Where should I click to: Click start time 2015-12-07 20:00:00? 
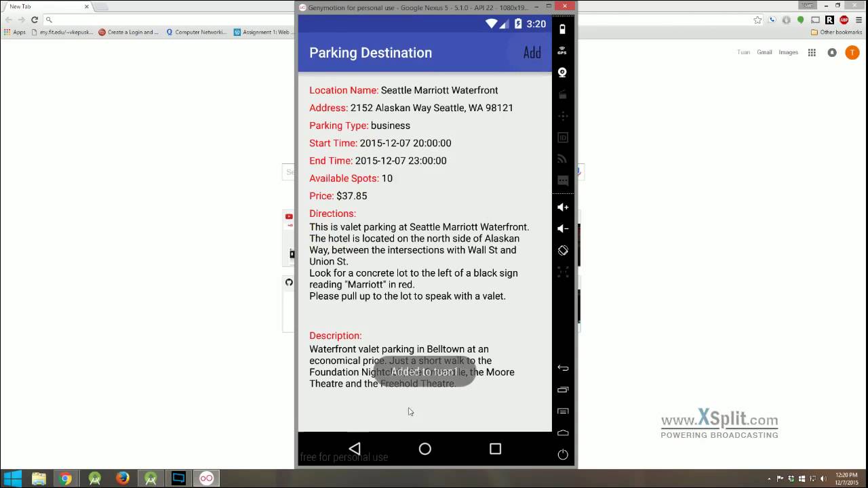(x=406, y=143)
